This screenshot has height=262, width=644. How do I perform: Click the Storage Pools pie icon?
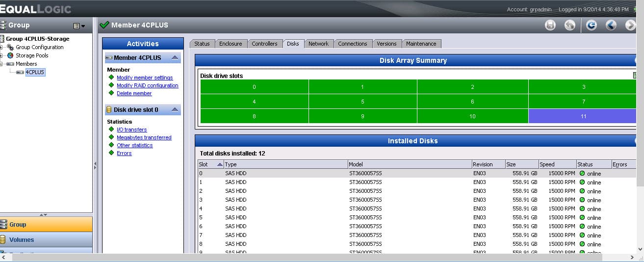[x=10, y=55]
